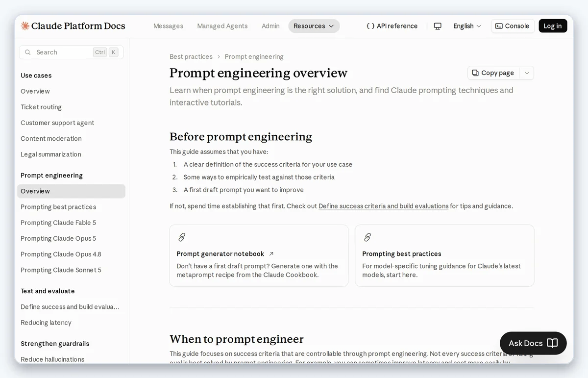Click 'A clear definition of the success criteria' item
The height and width of the screenshot is (378, 588).
point(268,165)
